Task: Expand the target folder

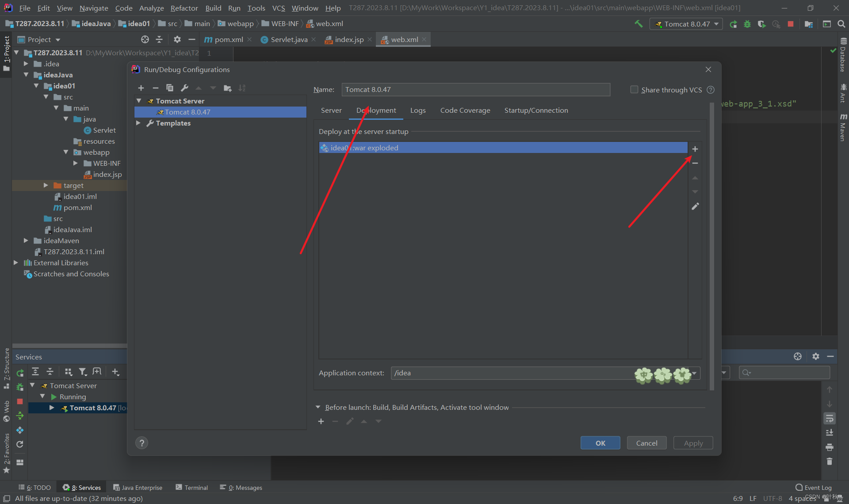Action: click(46, 185)
